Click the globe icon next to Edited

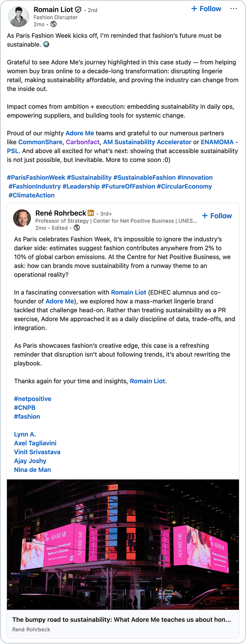pos(77,228)
